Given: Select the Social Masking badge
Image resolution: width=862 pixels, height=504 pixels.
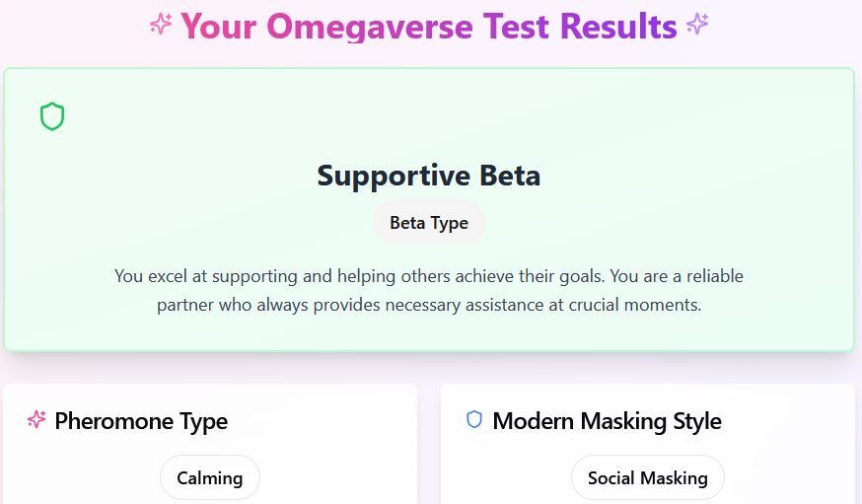Looking at the screenshot, I should tap(647, 478).
